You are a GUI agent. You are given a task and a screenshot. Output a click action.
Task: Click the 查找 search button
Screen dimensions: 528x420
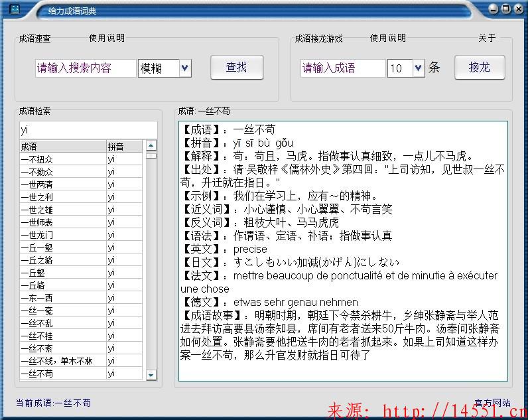237,67
